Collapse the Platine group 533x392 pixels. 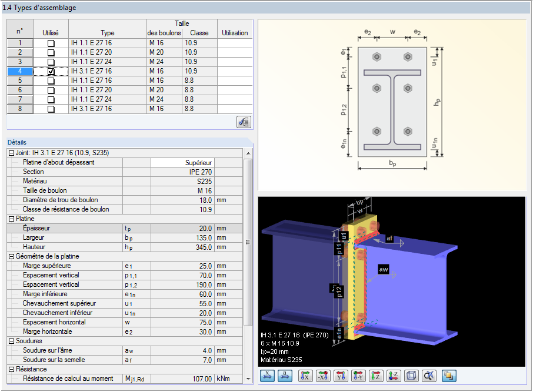click(11, 219)
